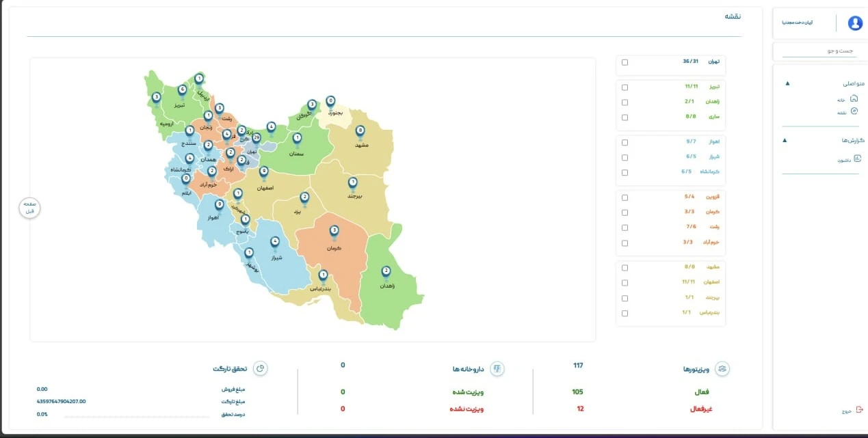Select the Zahedan pin on the map
This screenshot has height=438, width=868.
386,272
